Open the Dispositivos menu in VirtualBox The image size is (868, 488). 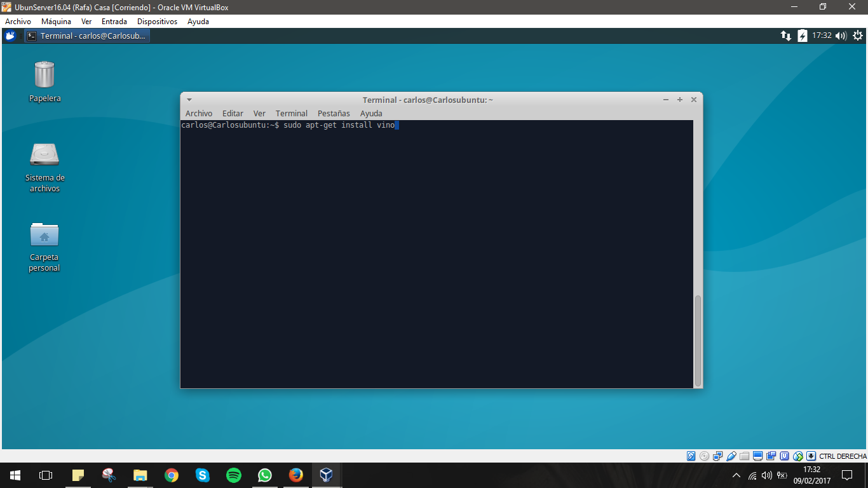(156, 21)
